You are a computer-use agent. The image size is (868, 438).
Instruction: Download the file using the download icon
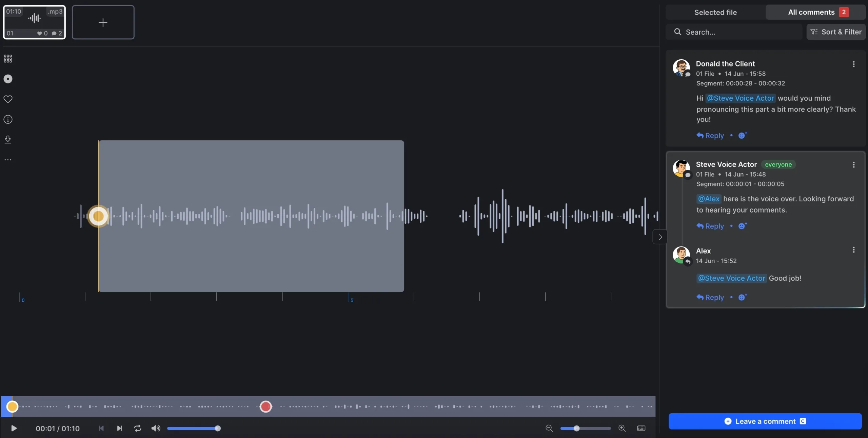(7, 139)
